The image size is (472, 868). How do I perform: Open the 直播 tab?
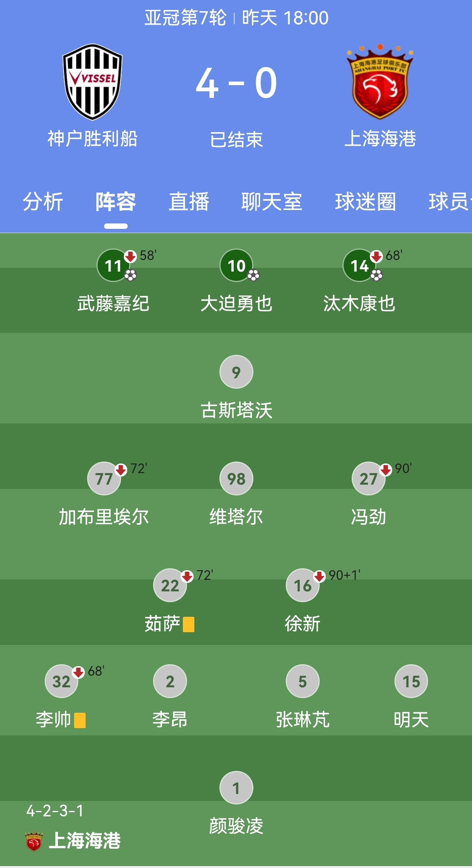click(x=189, y=201)
